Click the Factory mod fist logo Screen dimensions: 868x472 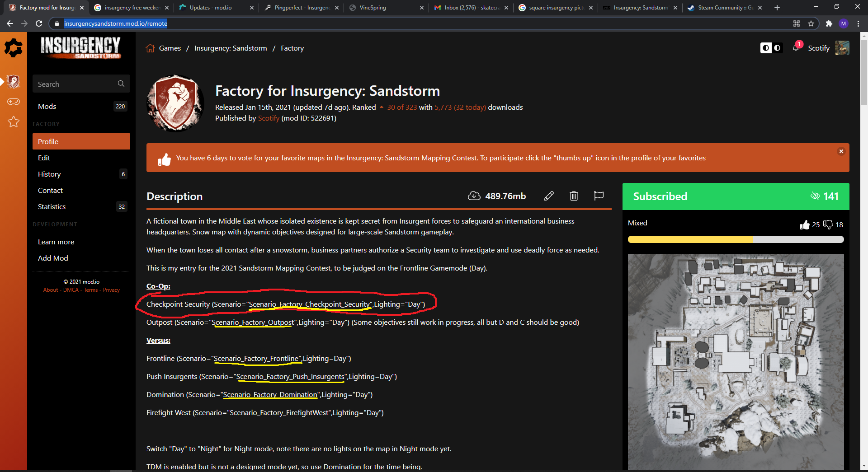pos(175,103)
